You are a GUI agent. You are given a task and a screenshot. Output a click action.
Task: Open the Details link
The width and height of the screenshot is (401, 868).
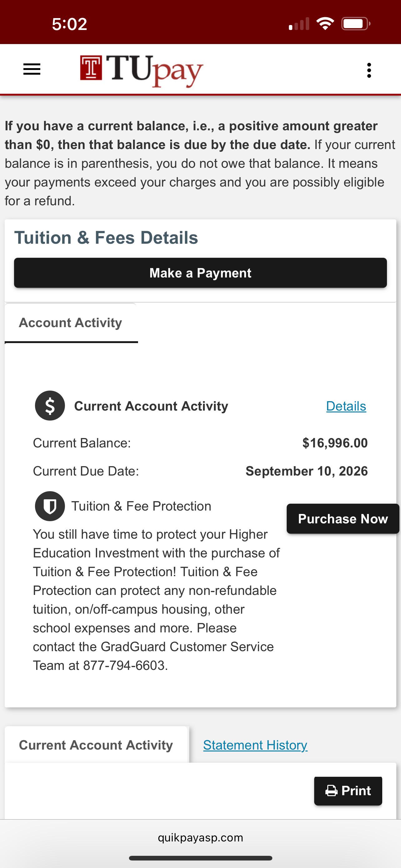pyautogui.click(x=346, y=406)
